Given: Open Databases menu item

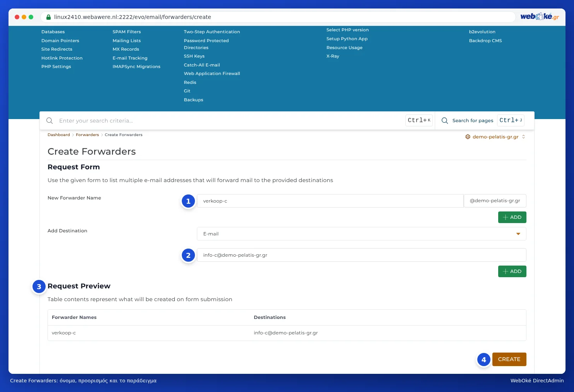Looking at the screenshot, I should tap(53, 32).
